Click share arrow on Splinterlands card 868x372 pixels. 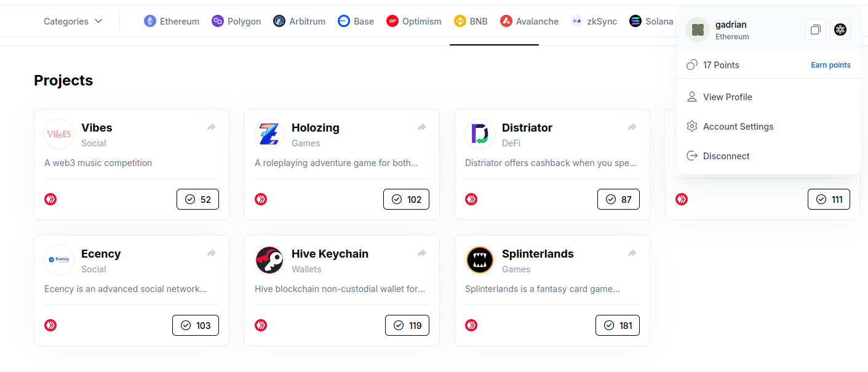coord(632,253)
